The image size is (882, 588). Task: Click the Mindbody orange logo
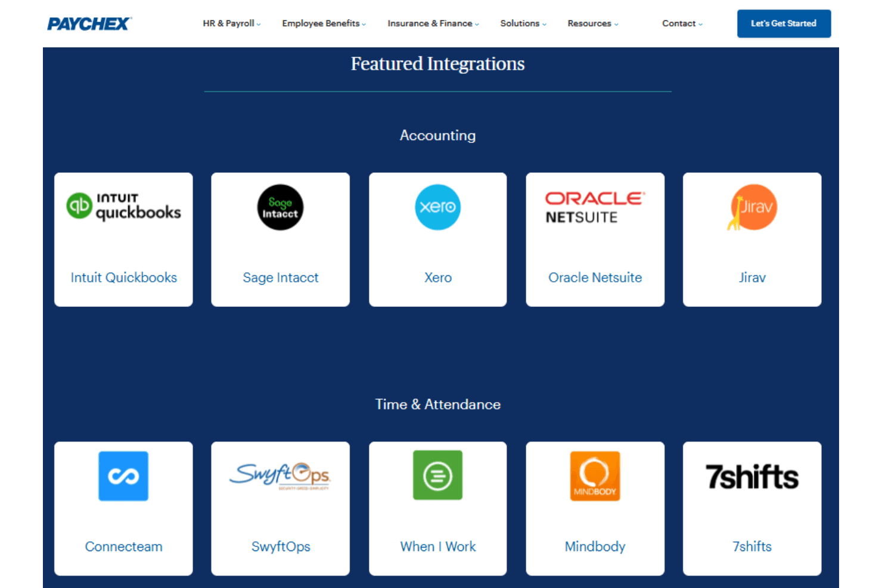pos(595,476)
